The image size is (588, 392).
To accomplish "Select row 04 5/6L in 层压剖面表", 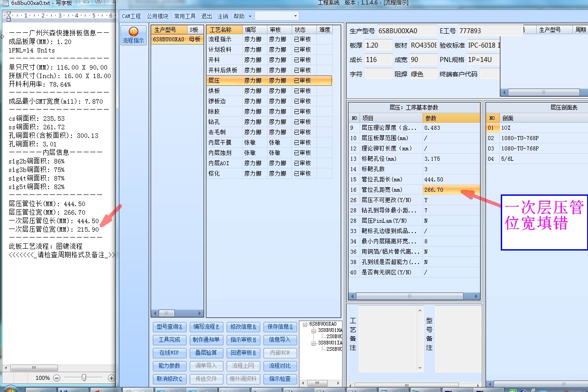I will 537,159.
